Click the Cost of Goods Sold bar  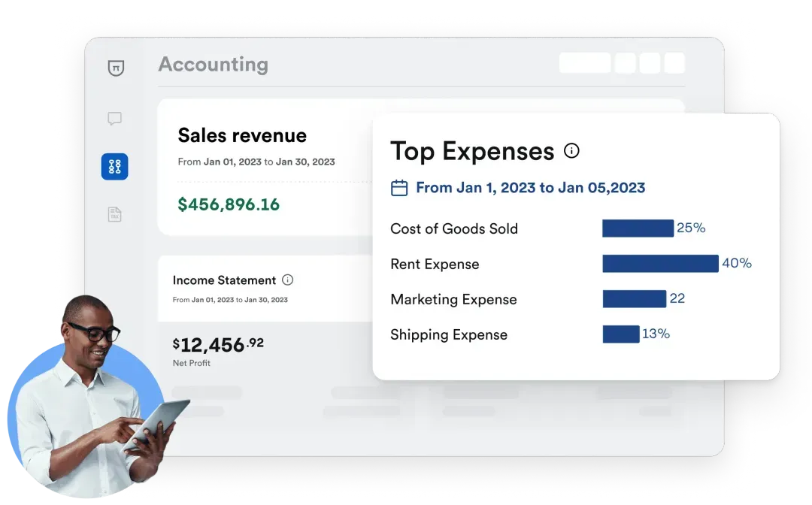tap(638, 228)
